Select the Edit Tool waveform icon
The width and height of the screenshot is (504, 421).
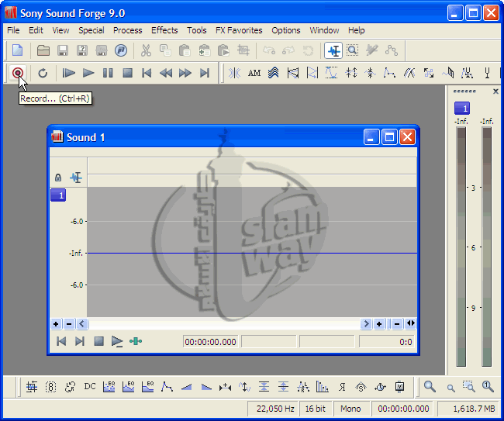333,50
